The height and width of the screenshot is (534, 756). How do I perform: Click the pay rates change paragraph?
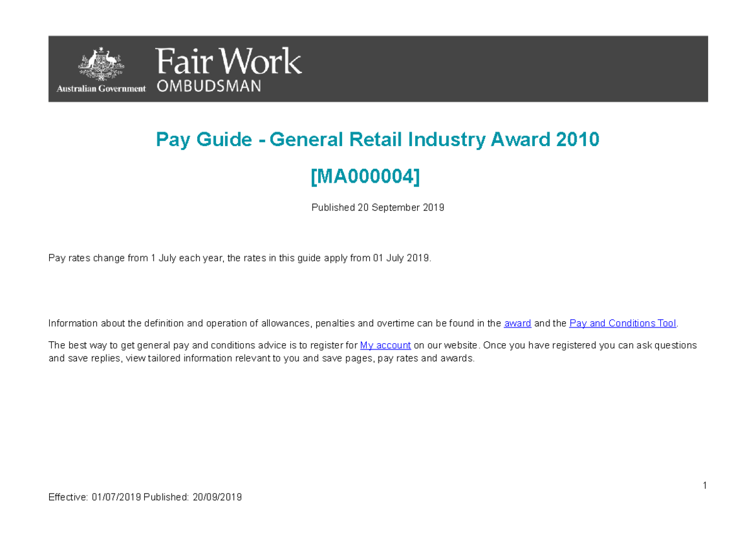pos(239,258)
